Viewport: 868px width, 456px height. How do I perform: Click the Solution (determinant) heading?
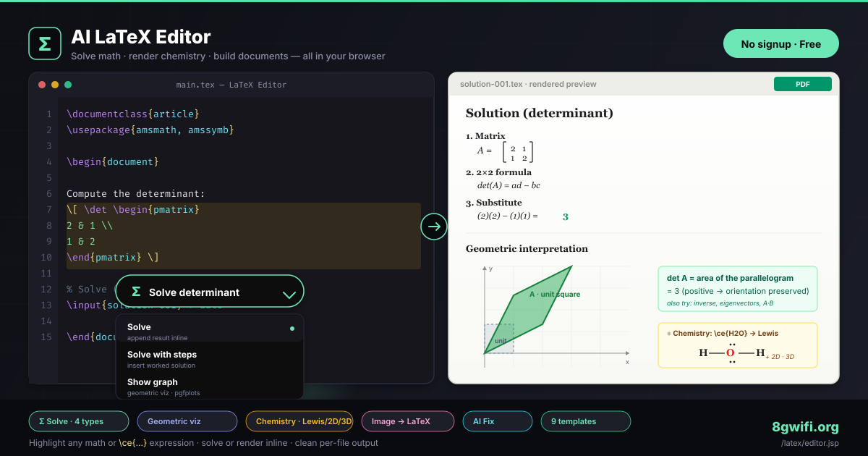click(539, 113)
